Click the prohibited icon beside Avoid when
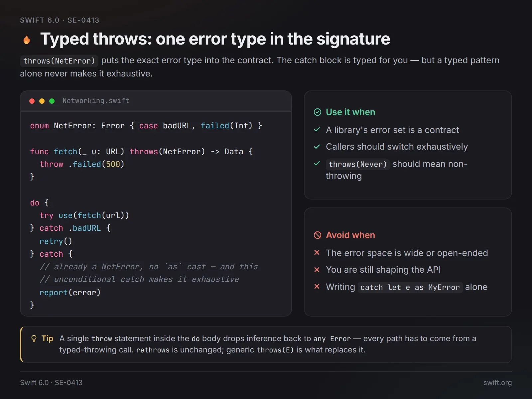 (x=318, y=235)
